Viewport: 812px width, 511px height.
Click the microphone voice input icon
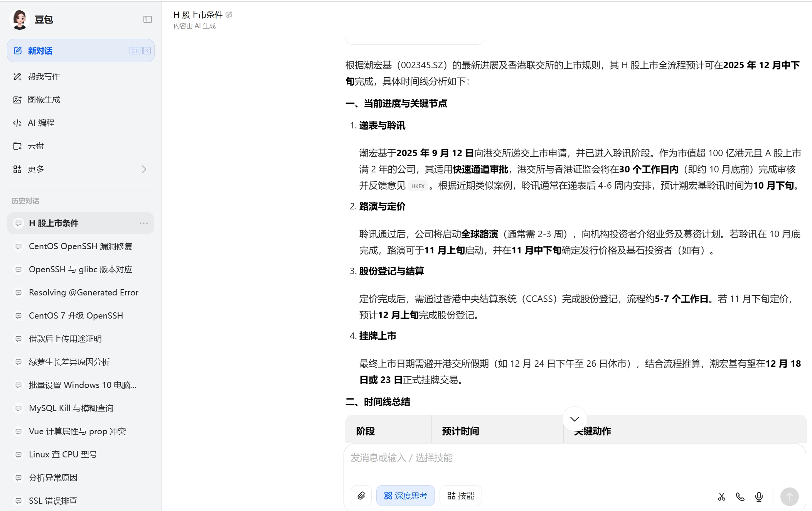[x=759, y=496]
